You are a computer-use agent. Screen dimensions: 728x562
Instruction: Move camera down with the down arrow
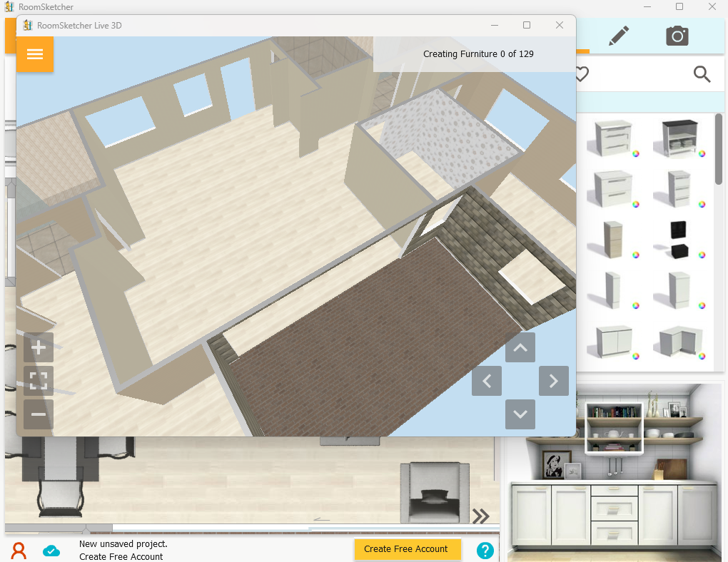(520, 414)
